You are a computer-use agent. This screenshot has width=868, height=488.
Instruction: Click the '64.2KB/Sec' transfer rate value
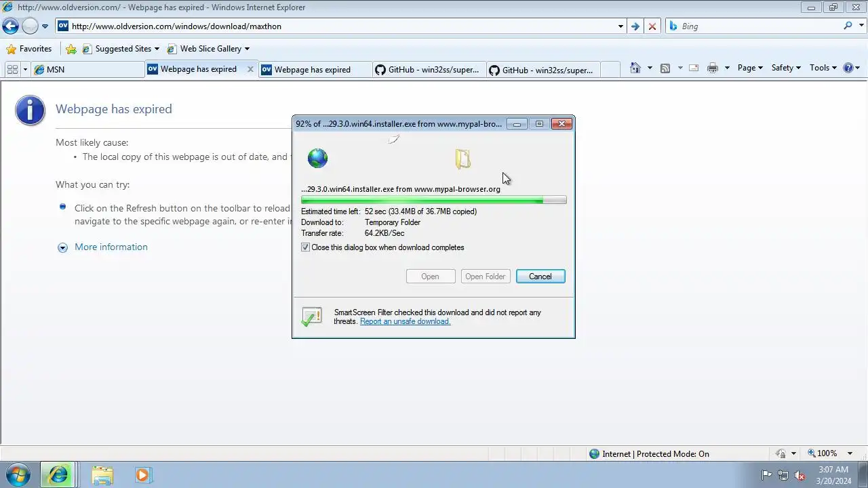(x=384, y=233)
